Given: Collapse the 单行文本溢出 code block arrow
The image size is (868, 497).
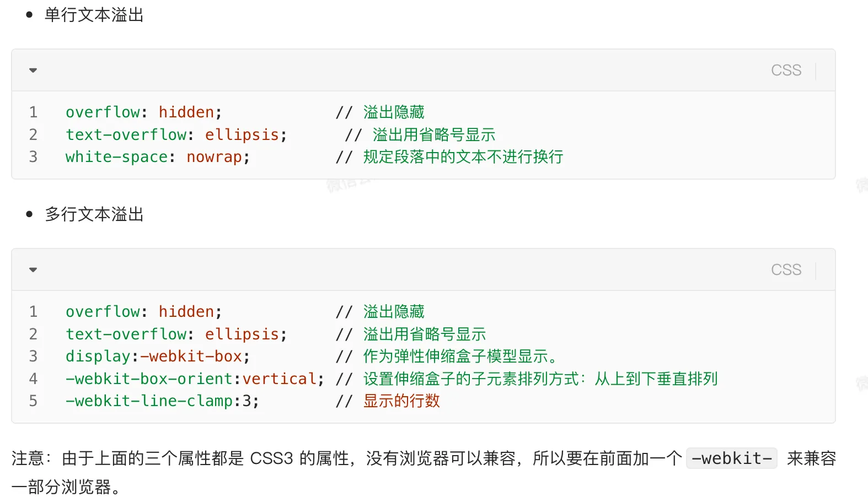Looking at the screenshot, I should [33, 71].
